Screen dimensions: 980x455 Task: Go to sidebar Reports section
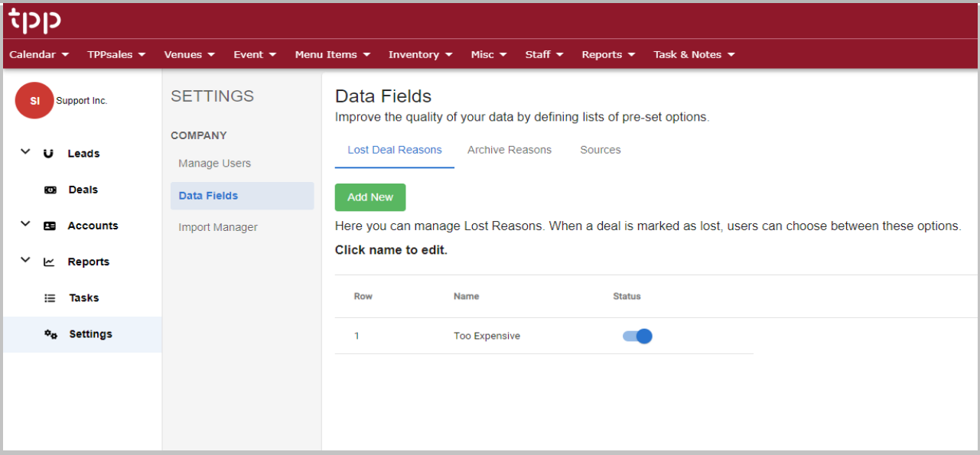click(x=88, y=262)
